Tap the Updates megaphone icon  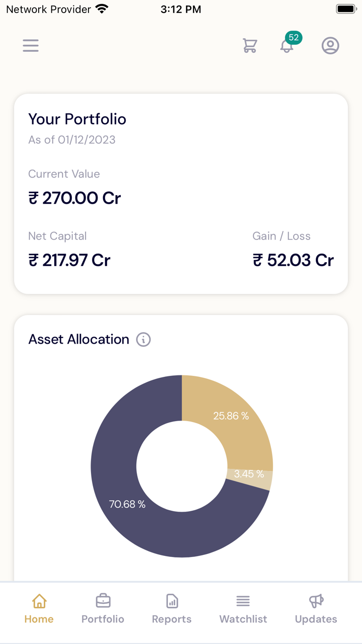pyautogui.click(x=316, y=601)
